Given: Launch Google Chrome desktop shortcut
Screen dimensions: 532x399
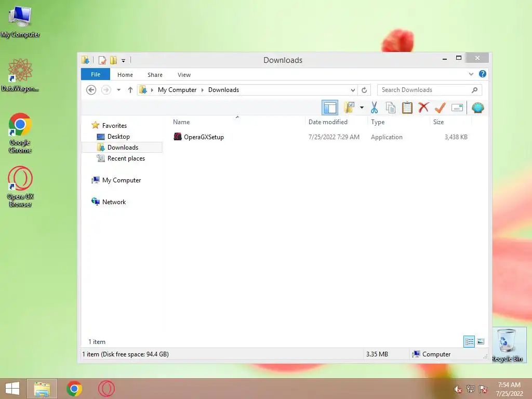Looking at the screenshot, I should pyautogui.click(x=20, y=133).
